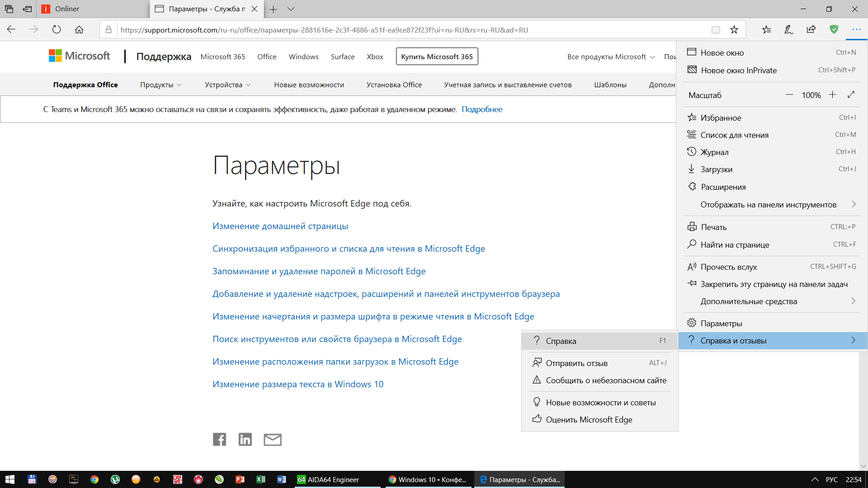Expand Продукты dropdown in Office nav
Screen dimensions: 868x488
pyautogui.click(x=160, y=85)
